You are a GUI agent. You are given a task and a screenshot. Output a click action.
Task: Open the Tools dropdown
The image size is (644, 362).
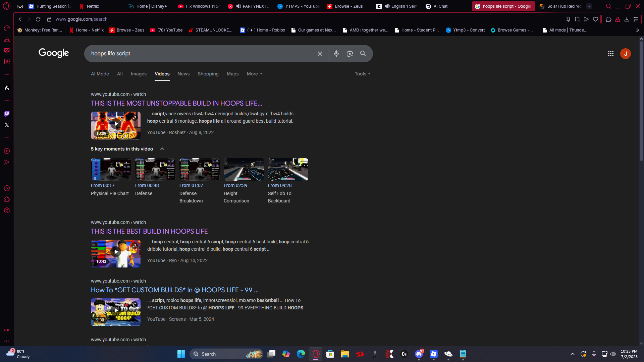(363, 74)
